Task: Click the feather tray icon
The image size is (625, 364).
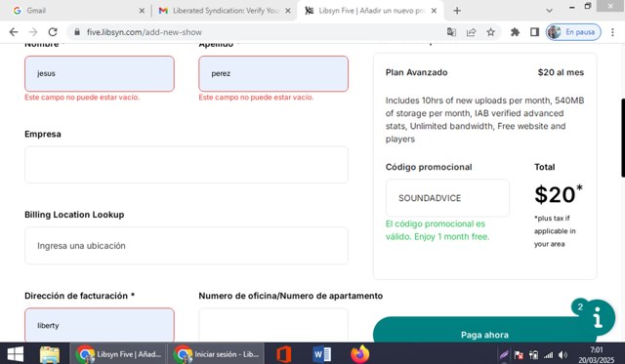Action: pyautogui.click(x=504, y=354)
